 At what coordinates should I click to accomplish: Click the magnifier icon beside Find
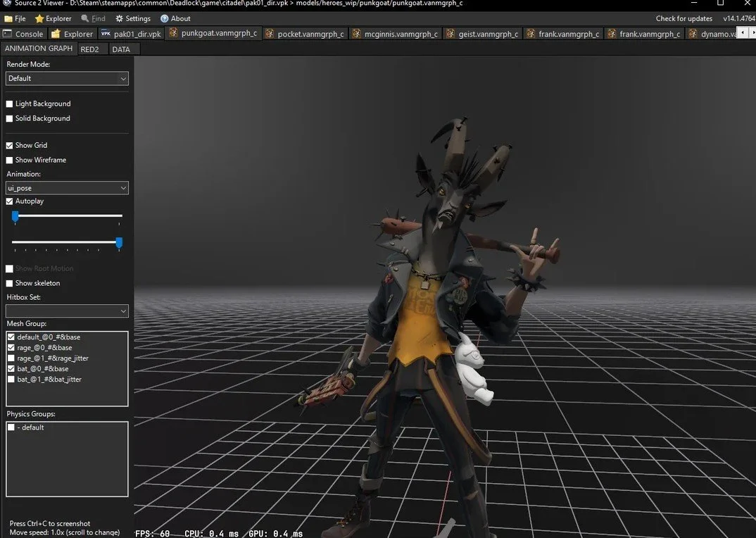85,19
